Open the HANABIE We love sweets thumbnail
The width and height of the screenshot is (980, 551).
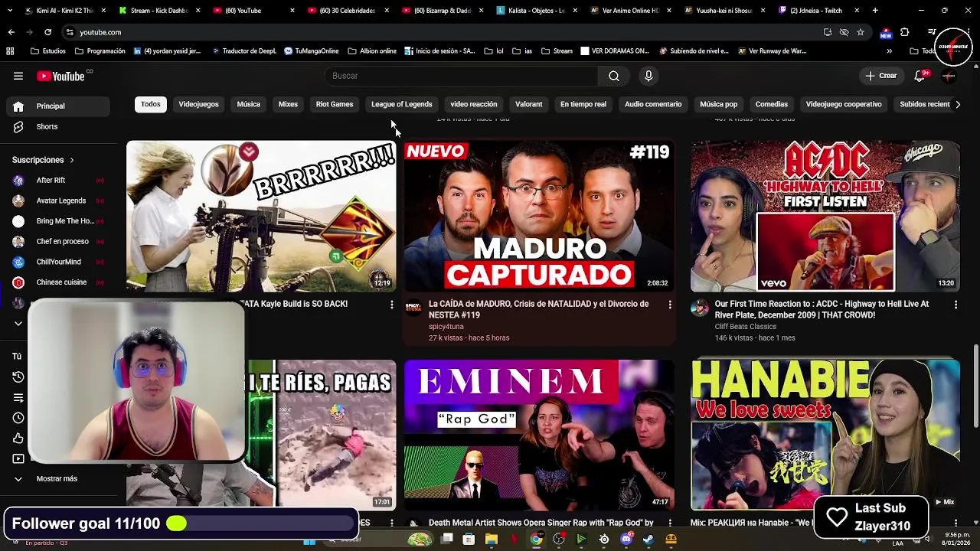[825, 435]
